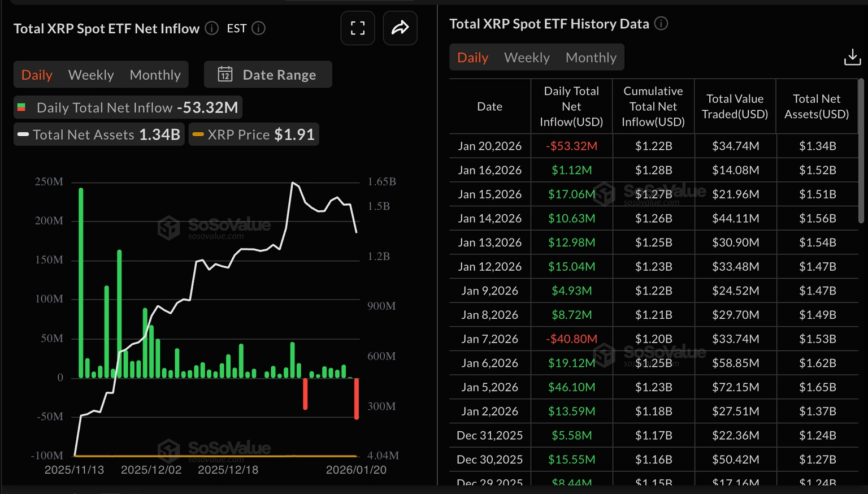Click the -53.32M inflow value for Jan 20,2026
The image size is (868, 494).
571,146
